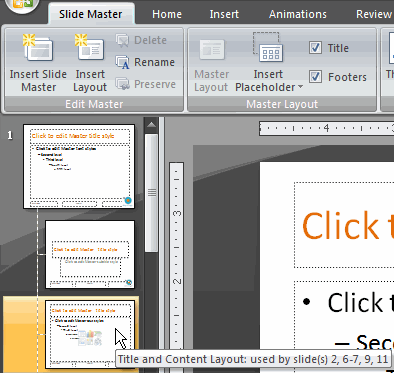Select the Title Slide layout thumbnail

pyautogui.click(x=90, y=254)
